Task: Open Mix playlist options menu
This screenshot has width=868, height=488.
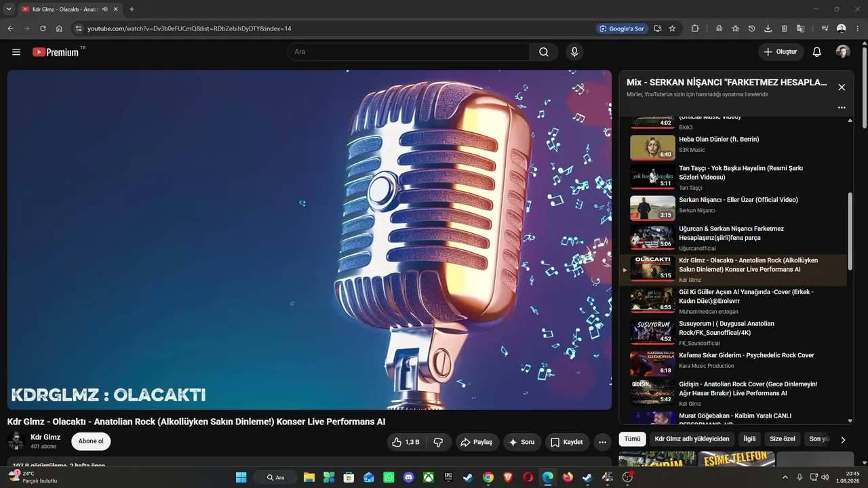Action: click(842, 108)
